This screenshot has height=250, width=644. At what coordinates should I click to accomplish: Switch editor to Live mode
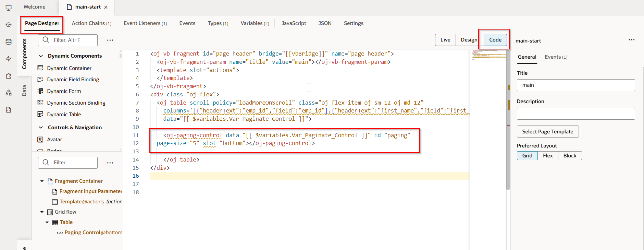(x=445, y=40)
